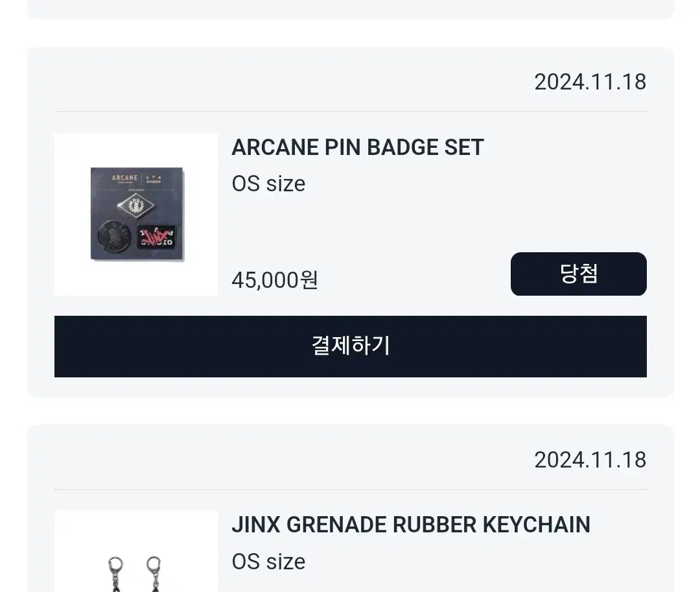Viewport: 700px width, 592px height.
Task: Click the ARCANE logo on badge packaging
Action: click(124, 178)
